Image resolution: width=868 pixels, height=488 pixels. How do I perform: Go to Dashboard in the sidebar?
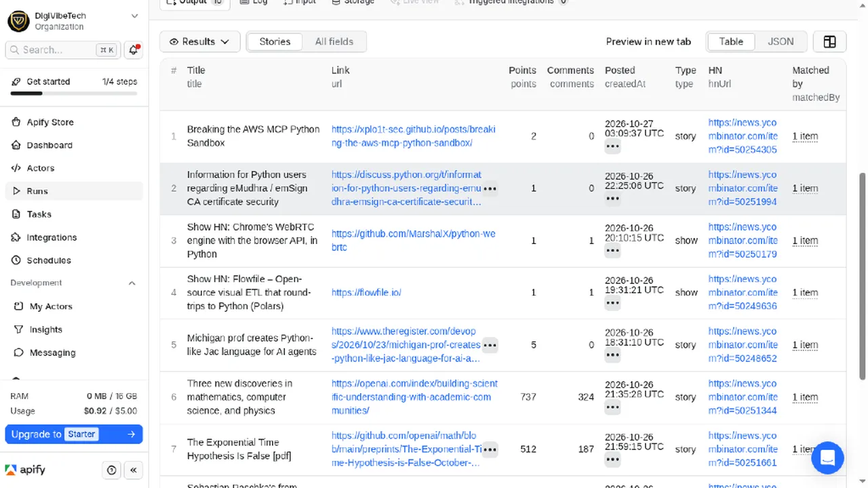[x=75, y=145]
